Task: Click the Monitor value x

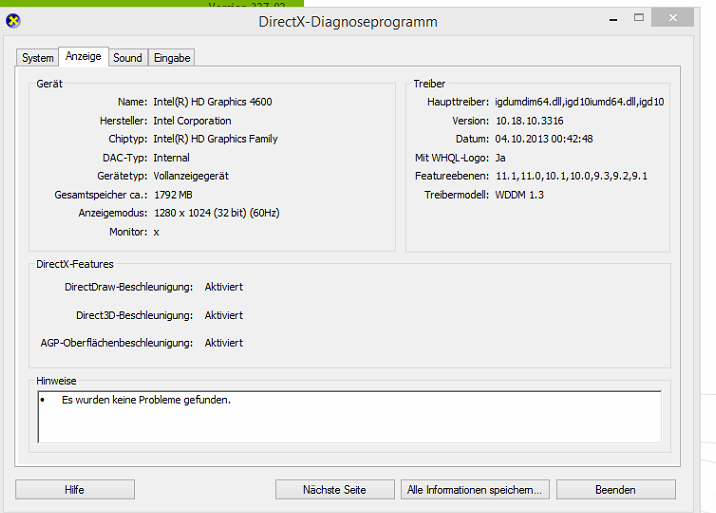Action: click(x=156, y=233)
